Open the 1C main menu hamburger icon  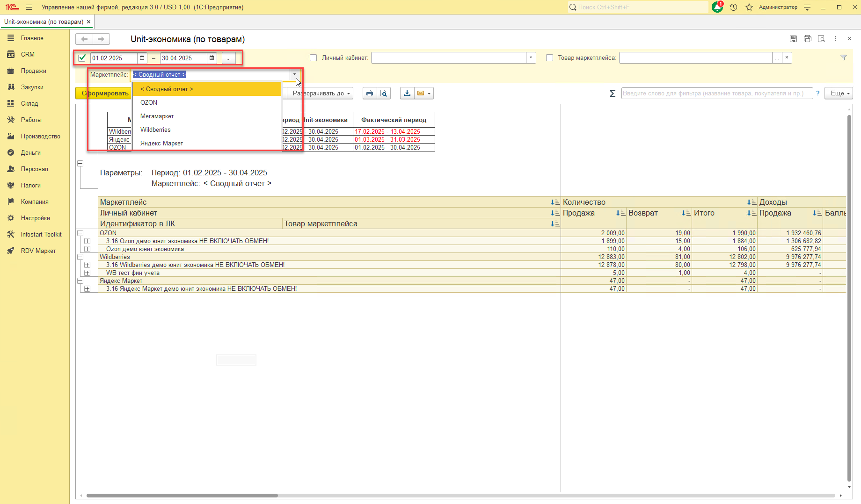click(x=29, y=7)
